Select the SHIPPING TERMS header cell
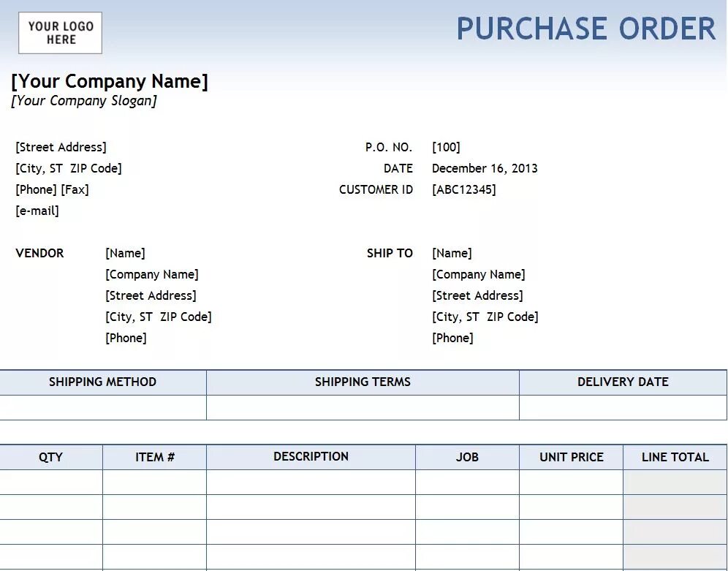 click(363, 382)
